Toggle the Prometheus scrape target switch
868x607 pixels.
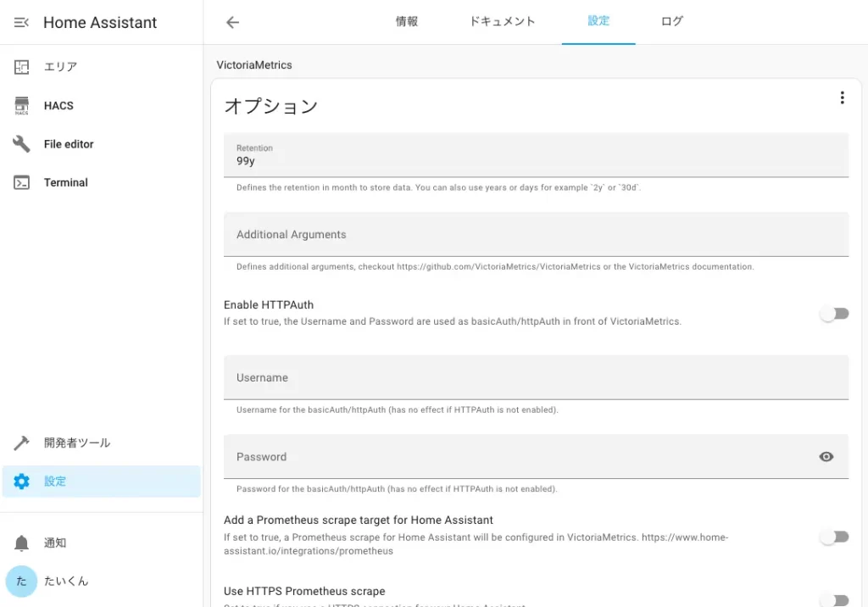coord(834,537)
